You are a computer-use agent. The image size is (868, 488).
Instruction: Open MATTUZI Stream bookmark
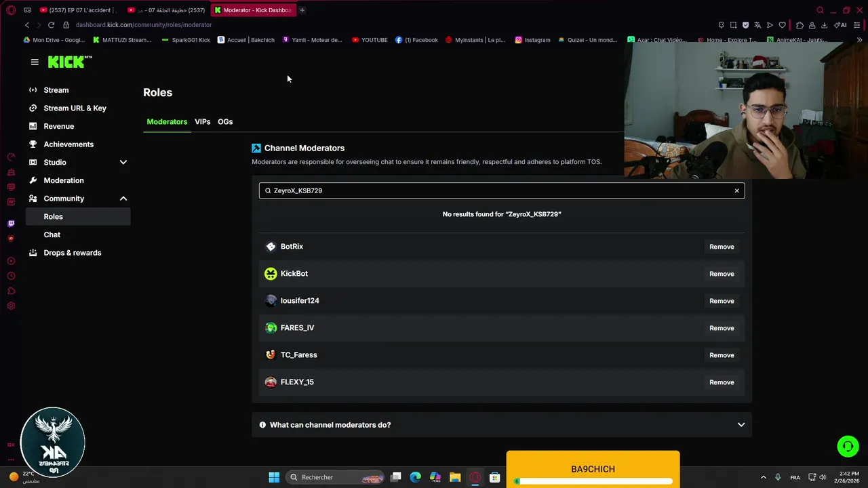coord(122,40)
